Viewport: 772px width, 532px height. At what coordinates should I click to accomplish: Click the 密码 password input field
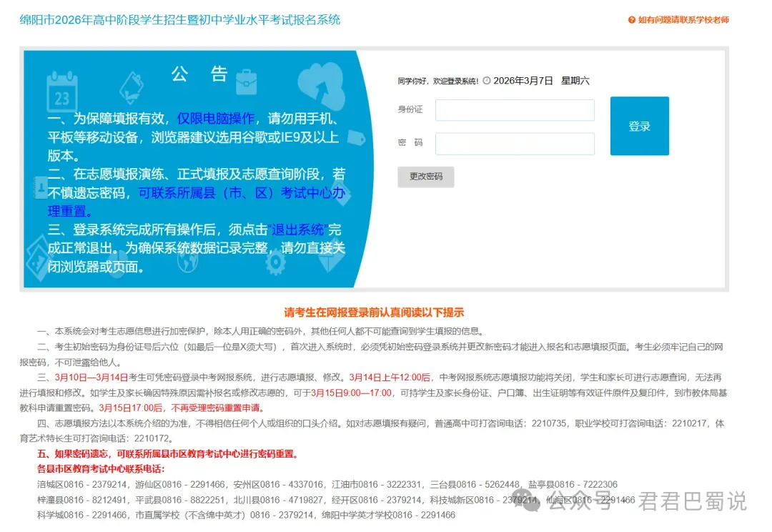point(515,144)
